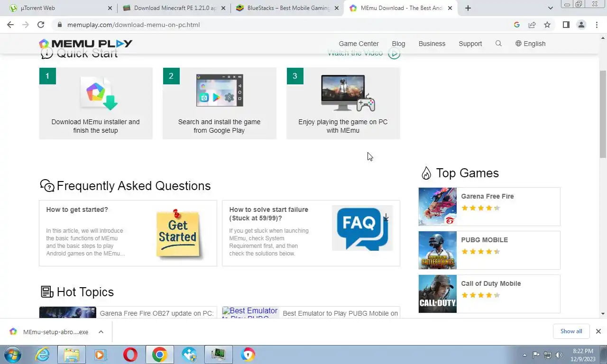
Task: Click Search and install the game text
Action: [x=219, y=126]
